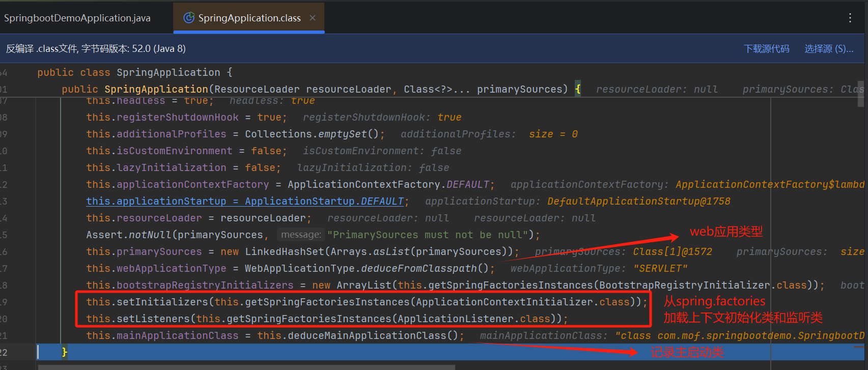The height and width of the screenshot is (370, 868).
Task: Click the 下载源代码 link
Action: pyautogui.click(x=766, y=49)
